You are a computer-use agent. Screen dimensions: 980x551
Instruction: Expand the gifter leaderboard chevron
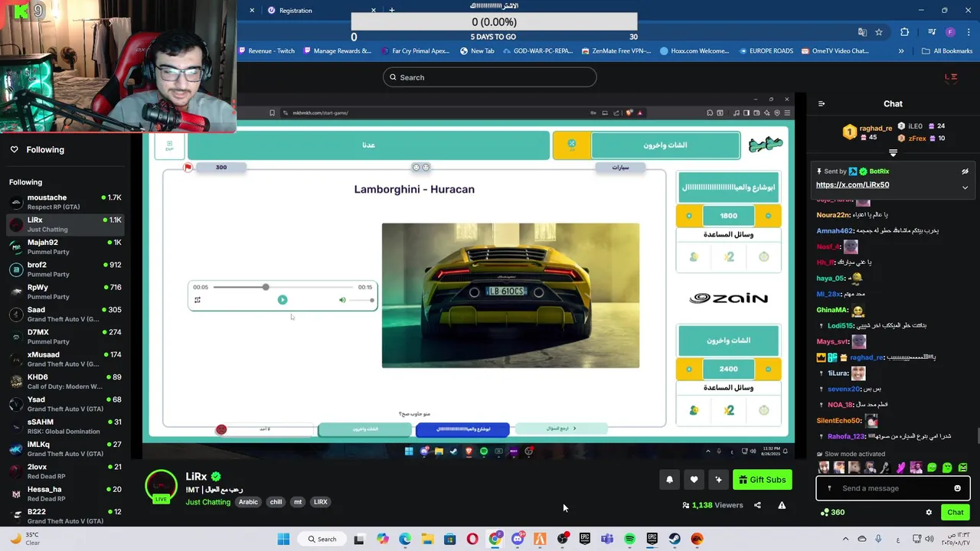coord(893,153)
